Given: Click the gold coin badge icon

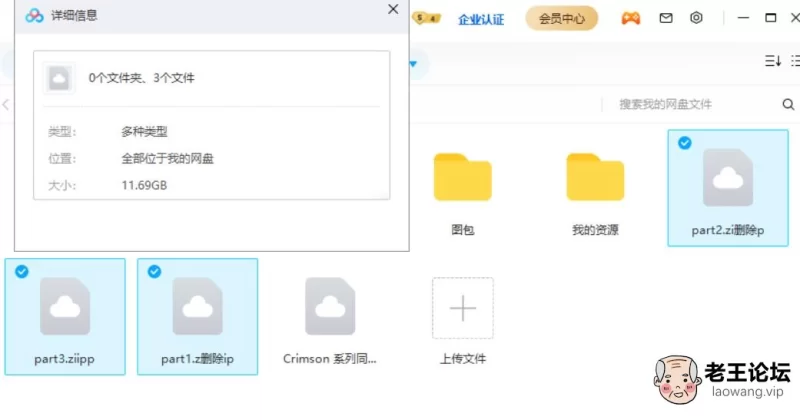Looking at the screenshot, I should 426,18.
